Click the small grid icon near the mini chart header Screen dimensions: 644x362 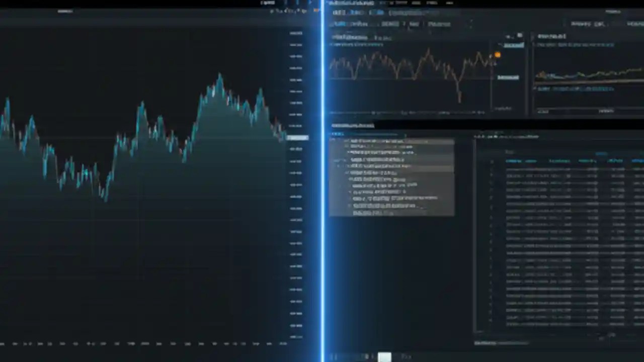click(509, 36)
